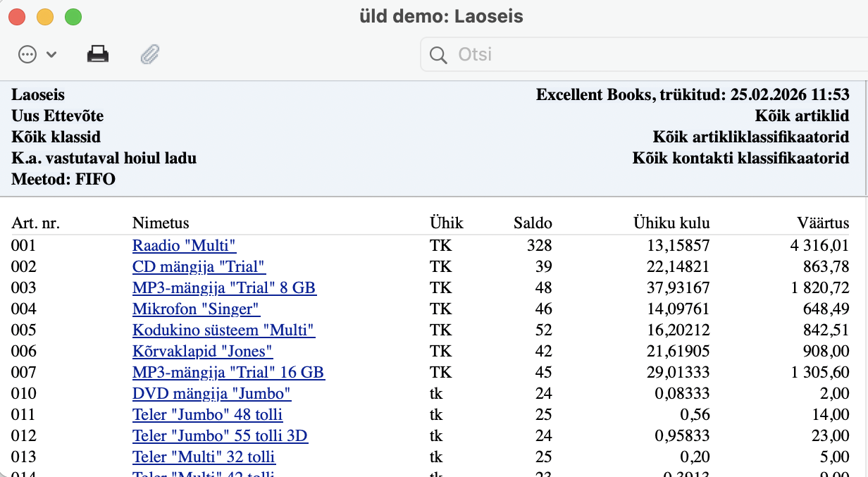This screenshot has width=868, height=477.
Task: Open Kodukino süsteem "Multi" link
Action: pyautogui.click(x=223, y=330)
